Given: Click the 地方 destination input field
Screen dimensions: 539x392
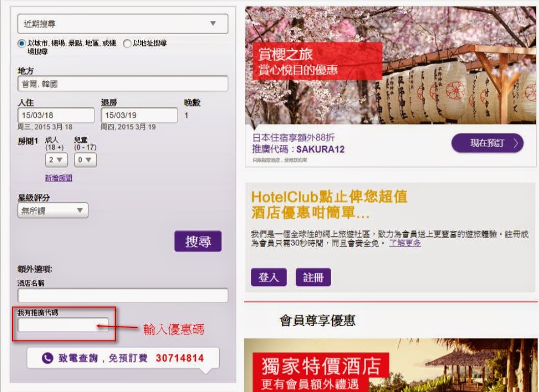Looking at the screenshot, I should point(122,84).
